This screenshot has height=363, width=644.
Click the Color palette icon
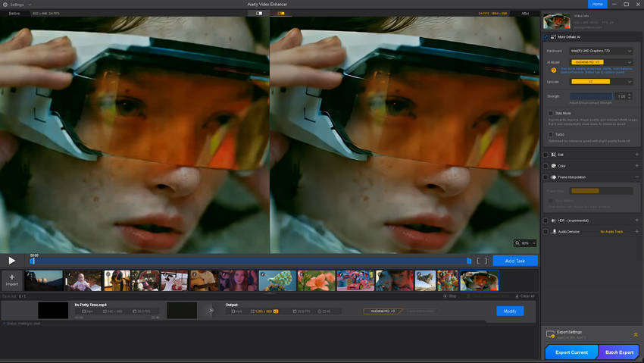coord(553,166)
